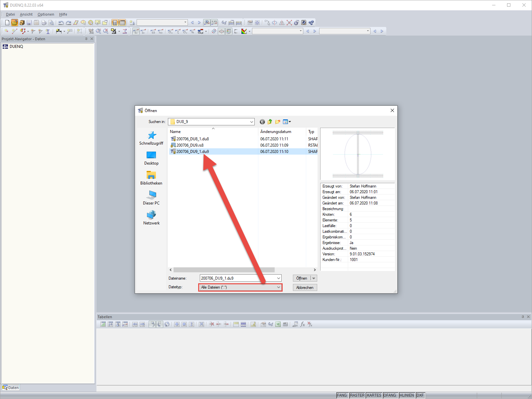Click the Abbrechen button
Screen dimensions: 532x399
305,288
